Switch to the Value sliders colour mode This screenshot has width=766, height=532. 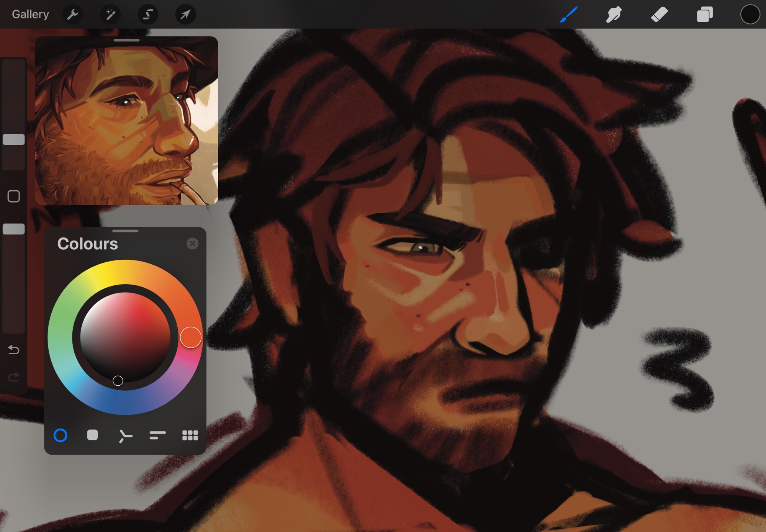pyautogui.click(x=157, y=435)
